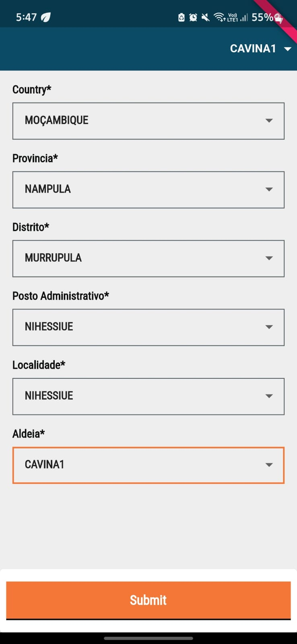Open the Aldeia dropdown showing CAVINA1
This screenshot has height=644, width=297.
click(148, 465)
